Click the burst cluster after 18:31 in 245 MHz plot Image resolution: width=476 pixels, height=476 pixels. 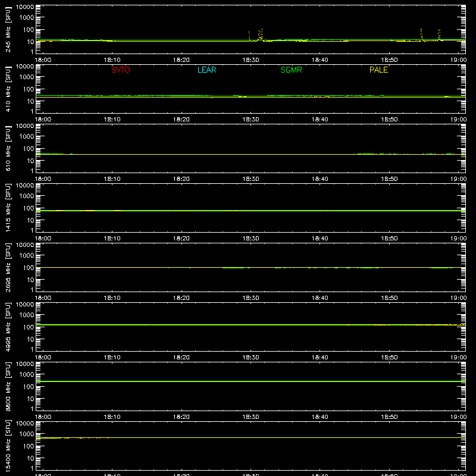[261, 35]
